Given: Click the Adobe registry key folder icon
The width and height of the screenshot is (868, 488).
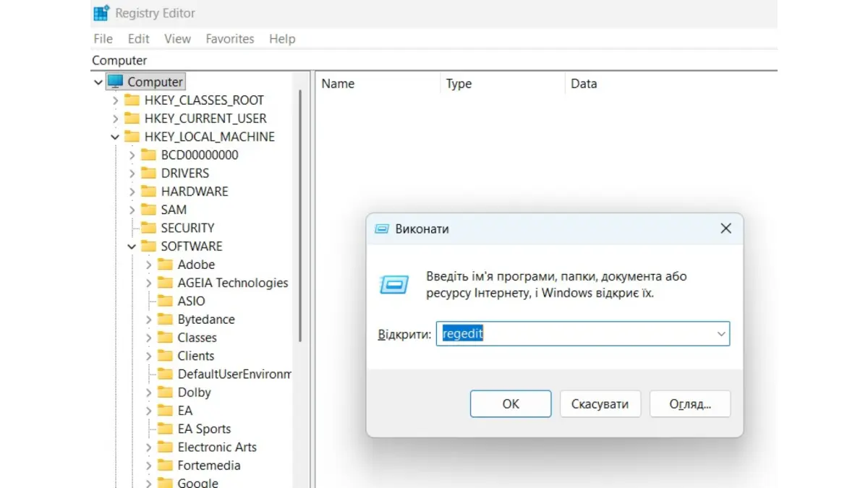Looking at the screenshot, I should click(165, 265).
